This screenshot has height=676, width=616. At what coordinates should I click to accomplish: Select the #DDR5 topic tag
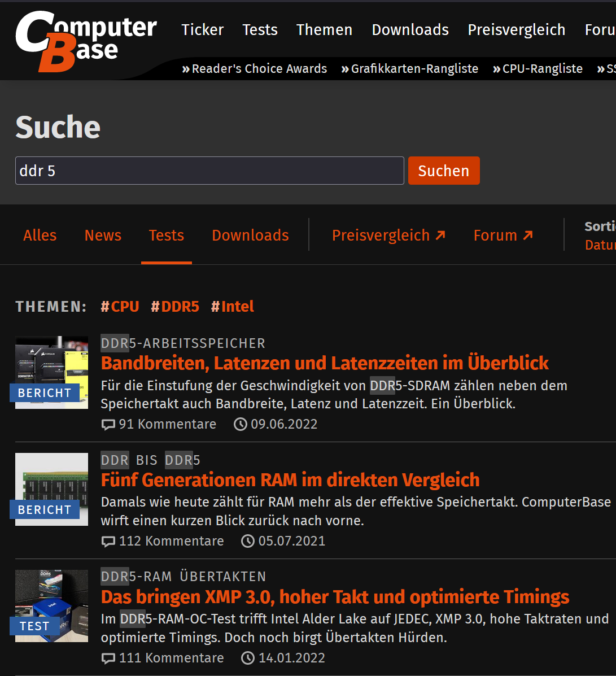(x=175, y=307)
